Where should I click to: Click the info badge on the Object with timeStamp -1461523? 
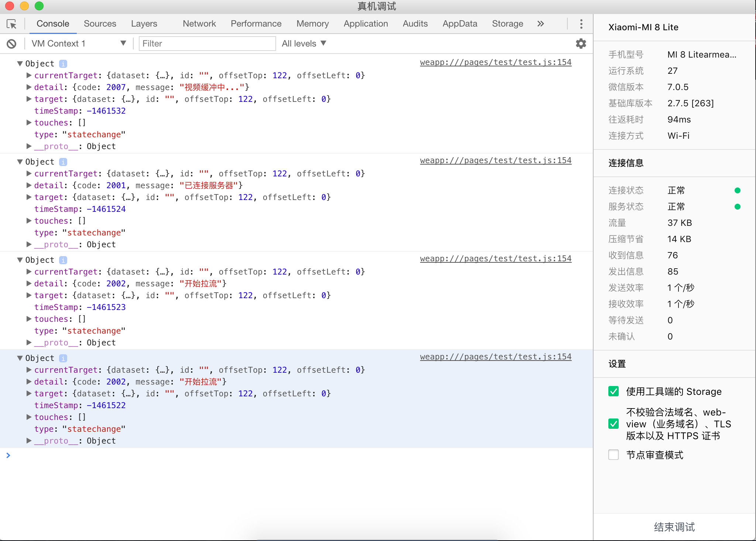[63, 260]
